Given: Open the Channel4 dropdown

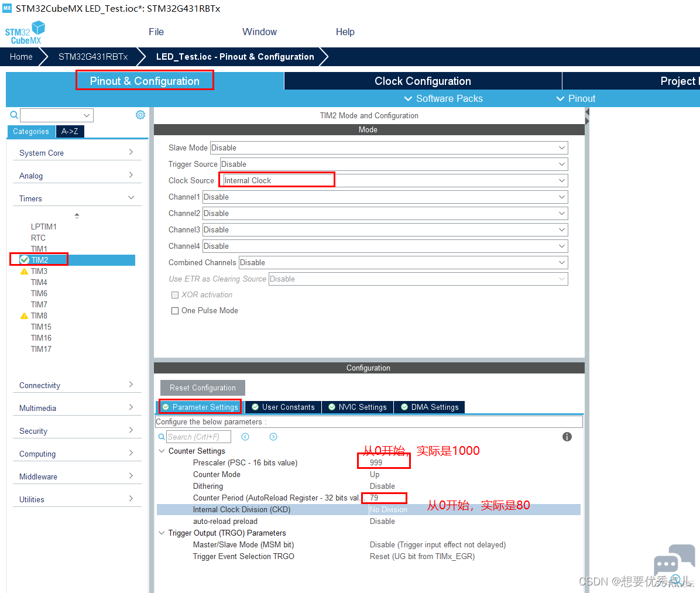Looking at the screenshot, I should (x=385, y=246).
